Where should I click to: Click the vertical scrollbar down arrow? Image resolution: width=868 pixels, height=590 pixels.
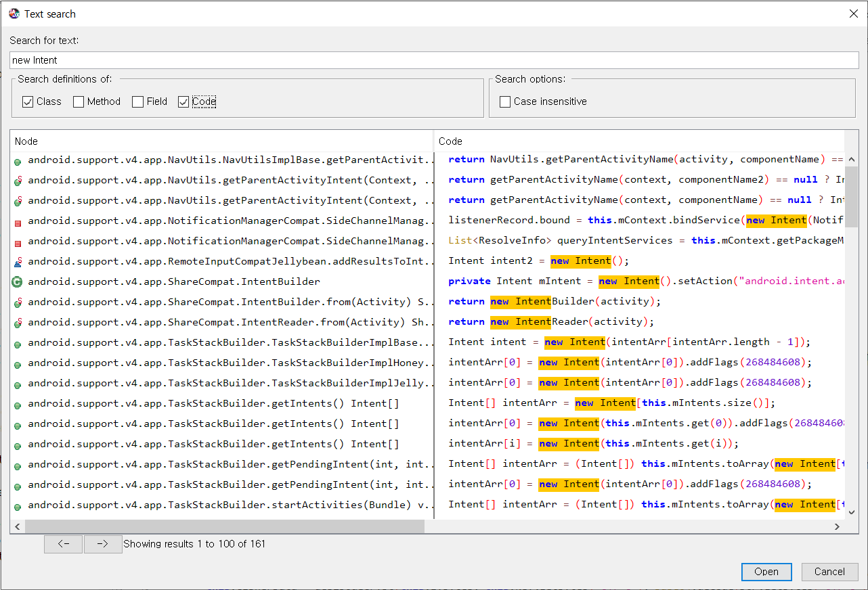(x=852, y=513)
